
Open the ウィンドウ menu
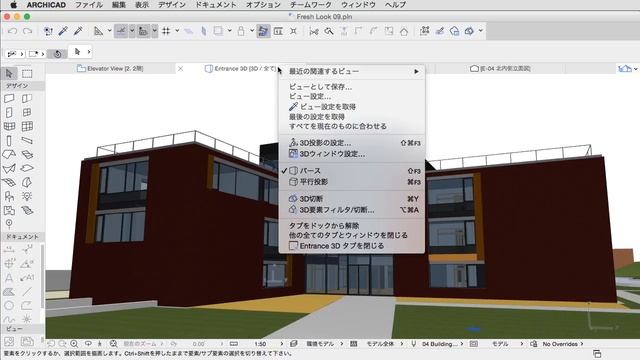pos(358,5)
